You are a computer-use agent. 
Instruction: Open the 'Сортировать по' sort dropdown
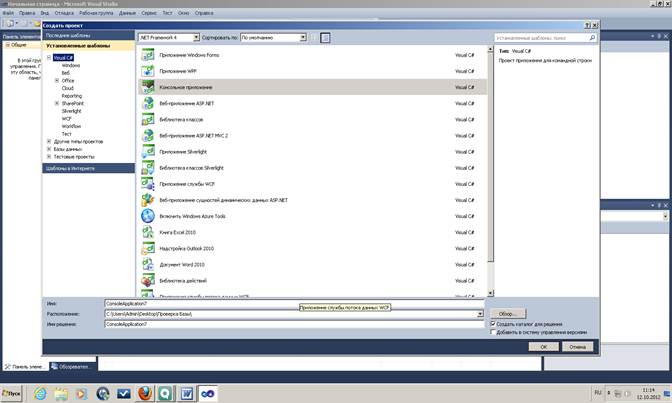coord(303,38)
